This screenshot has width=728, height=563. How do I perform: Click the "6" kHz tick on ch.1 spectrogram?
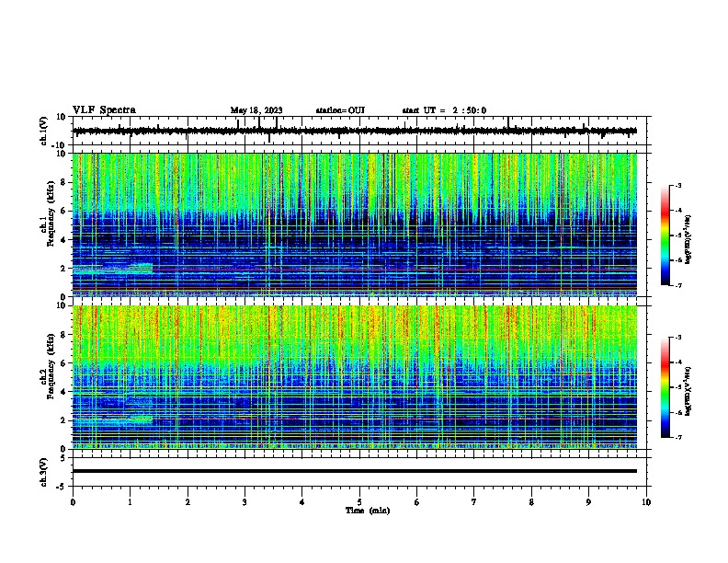click(63, 211)
